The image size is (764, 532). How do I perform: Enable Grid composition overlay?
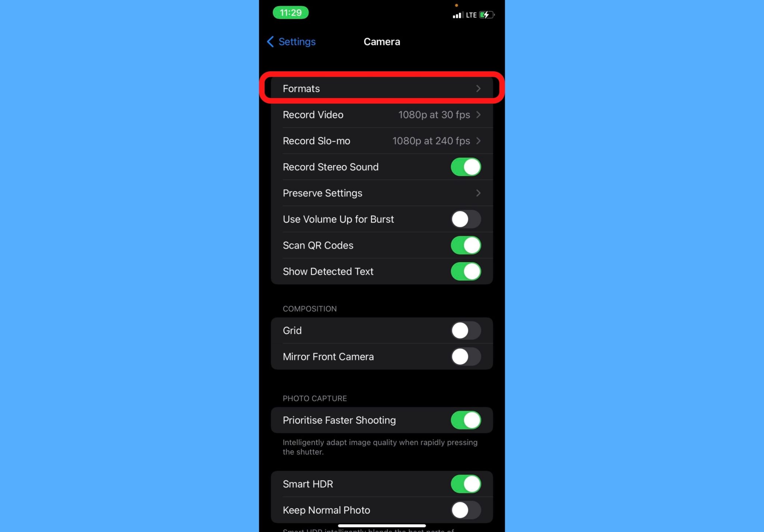464,331
